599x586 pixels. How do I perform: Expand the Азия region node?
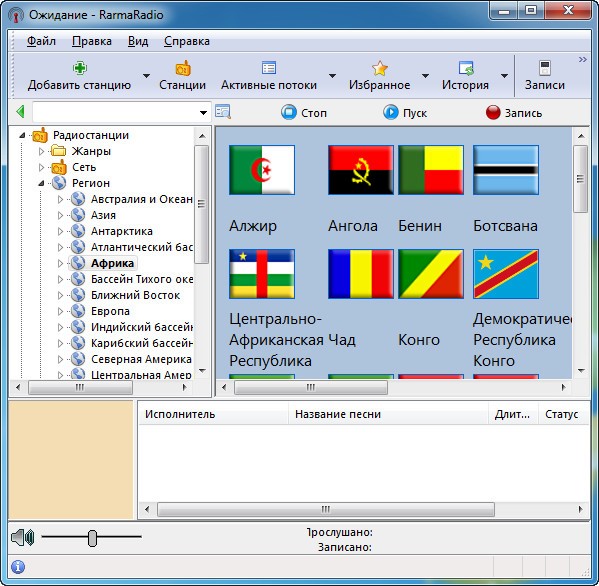point(60,215)
